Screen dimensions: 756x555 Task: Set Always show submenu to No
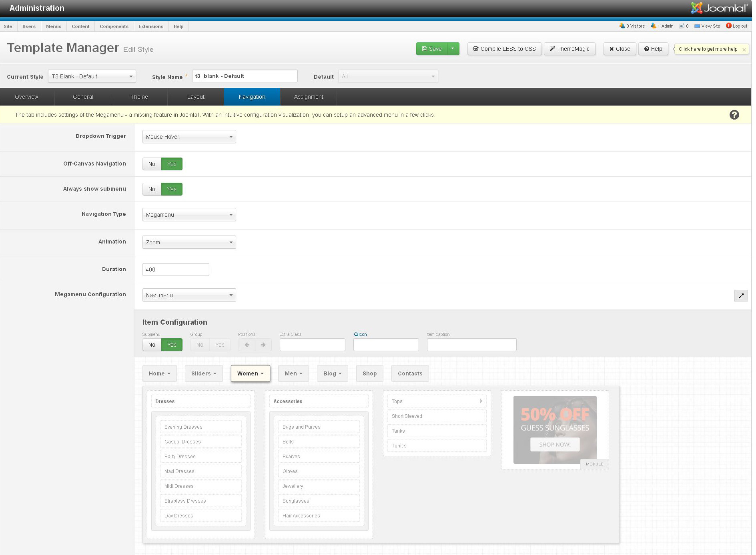pyautogui.click(x=152, y=189)
